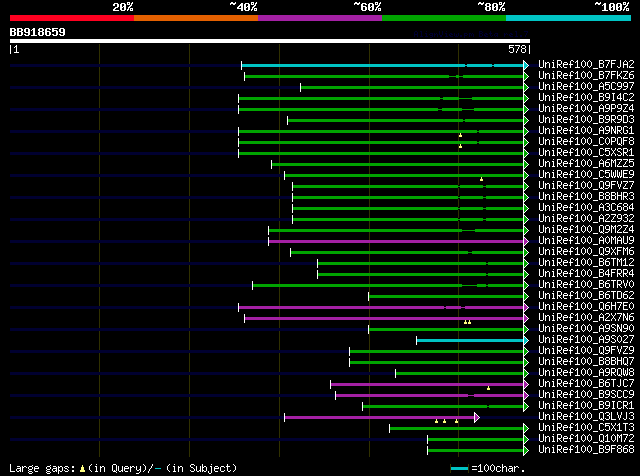Click the yellow gap marker under B6TJC7

click(x=488, y=388)
